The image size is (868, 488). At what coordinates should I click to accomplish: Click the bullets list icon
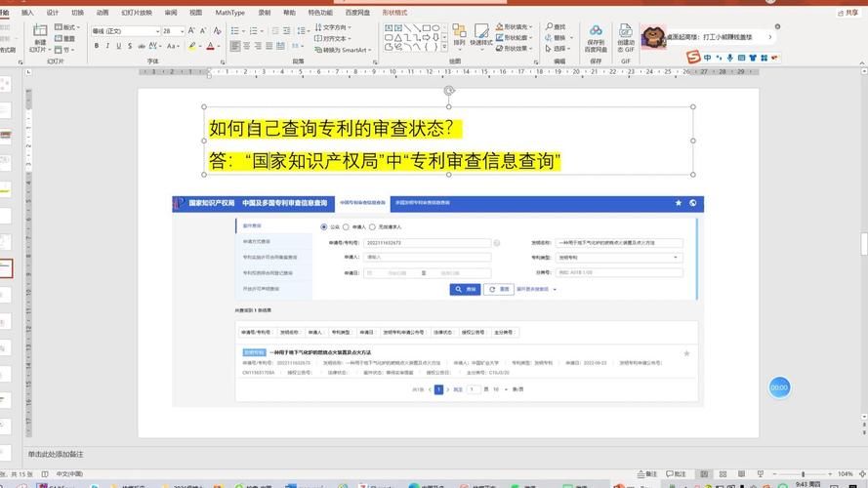(234, 31)
